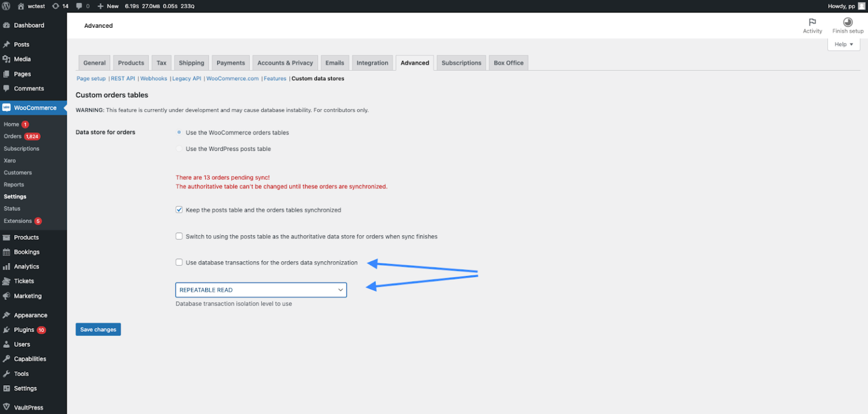Go to the Webhooks section
This screenshot has height=414, width=868.
154,79
